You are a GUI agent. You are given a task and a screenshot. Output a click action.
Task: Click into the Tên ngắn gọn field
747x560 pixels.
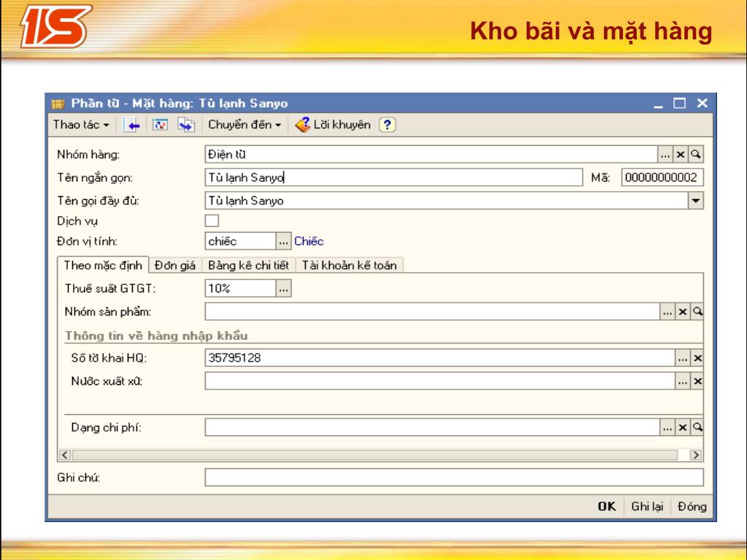(393, 178)
